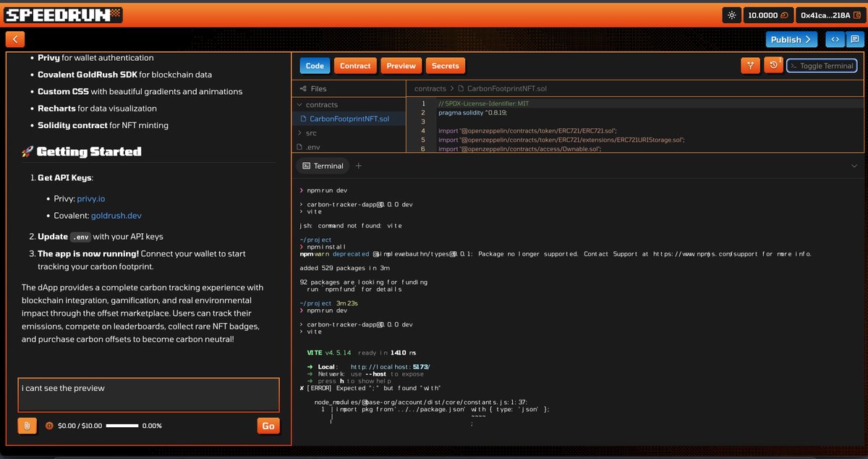Click the Go send button
The width and height of the screenshot is (868, 459).
pyautogui.click(x=268, y=426)
